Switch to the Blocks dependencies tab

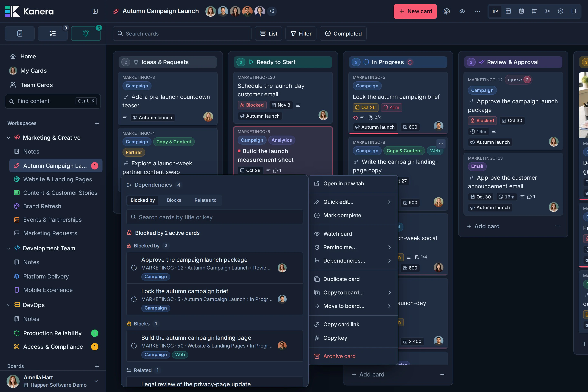(174, 200)
